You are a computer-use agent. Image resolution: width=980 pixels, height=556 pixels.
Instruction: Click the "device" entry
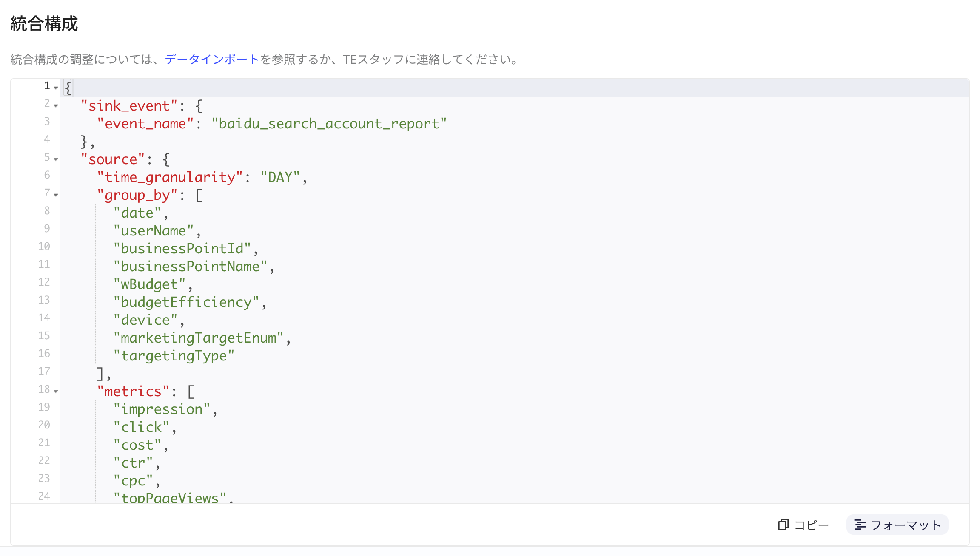click(x=145, y=320)
